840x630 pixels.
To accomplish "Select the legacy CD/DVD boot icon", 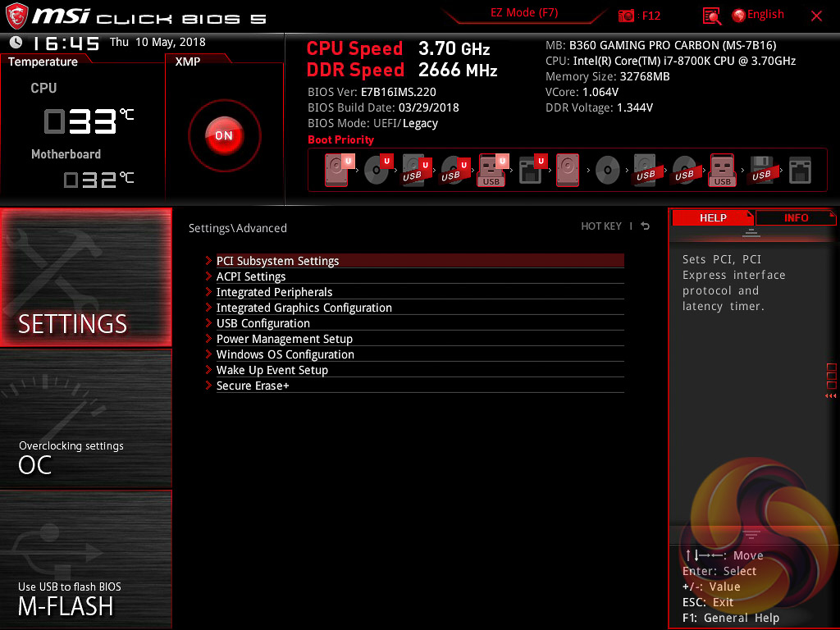I will [608, 171].
